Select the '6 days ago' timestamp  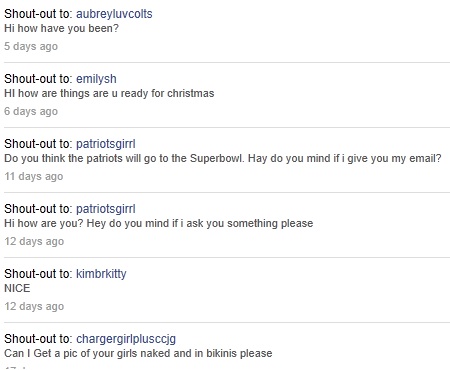(31, 111)
